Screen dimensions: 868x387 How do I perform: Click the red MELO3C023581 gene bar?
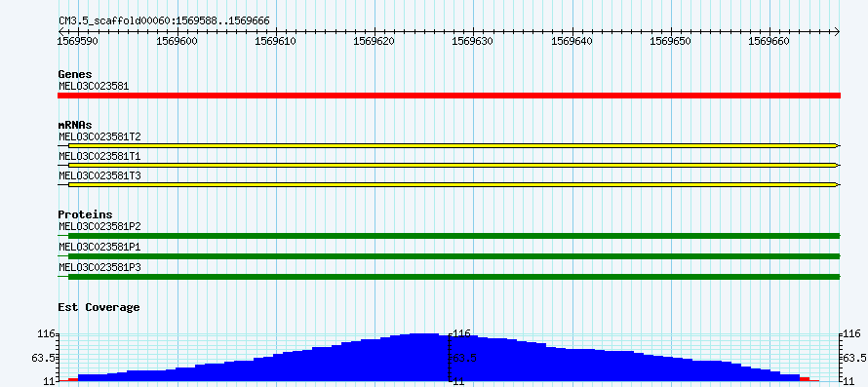449,96
